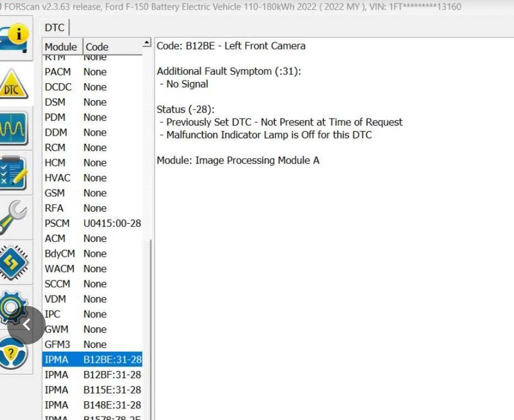This screenshot has height=420, width=514.
Task: Open the tests checklist section
Action: (12, 173)
